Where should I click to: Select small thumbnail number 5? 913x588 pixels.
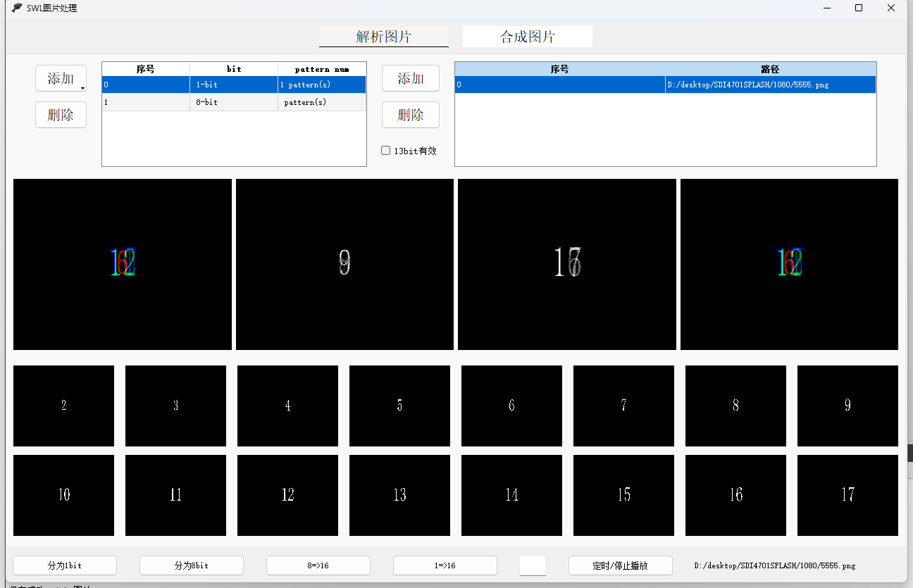(x=399, y=406)
